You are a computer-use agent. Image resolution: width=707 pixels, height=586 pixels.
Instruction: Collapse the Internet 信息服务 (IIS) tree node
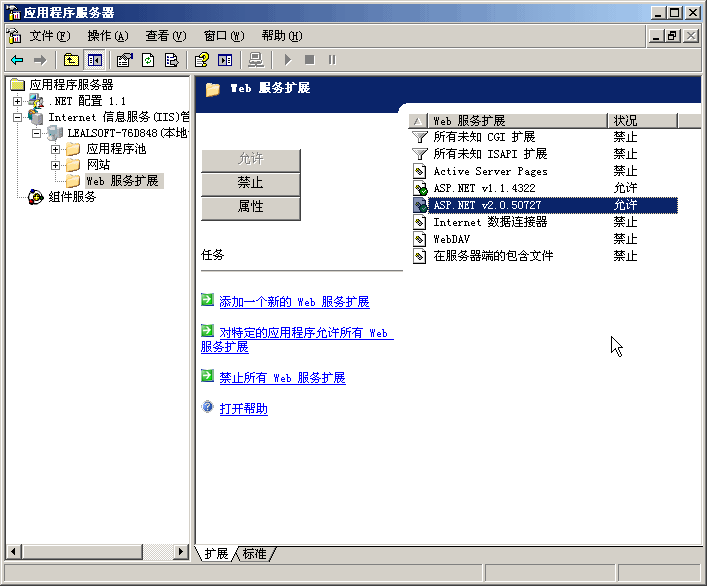click(17, 118)
